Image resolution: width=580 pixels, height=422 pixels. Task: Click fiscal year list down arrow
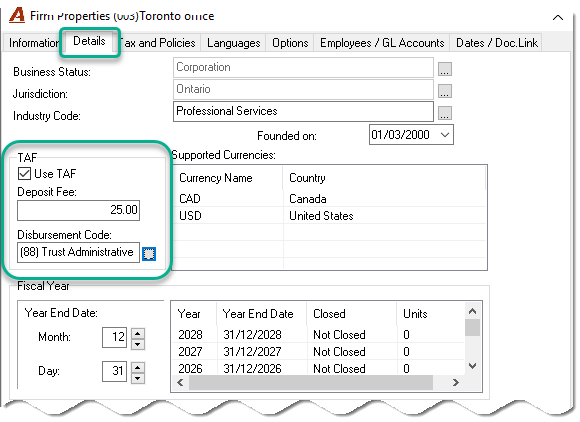472,366
